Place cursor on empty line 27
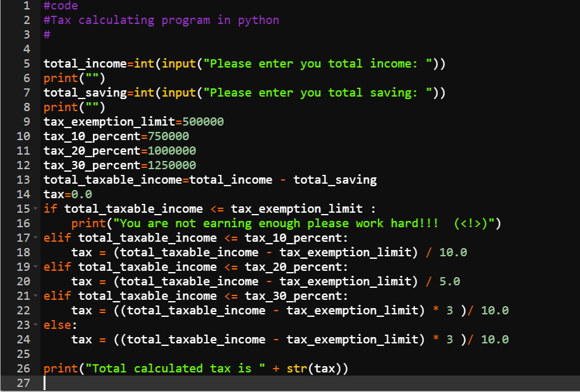Image resolution: width=580 pixels, height=392 pixels. pos(311,383)
